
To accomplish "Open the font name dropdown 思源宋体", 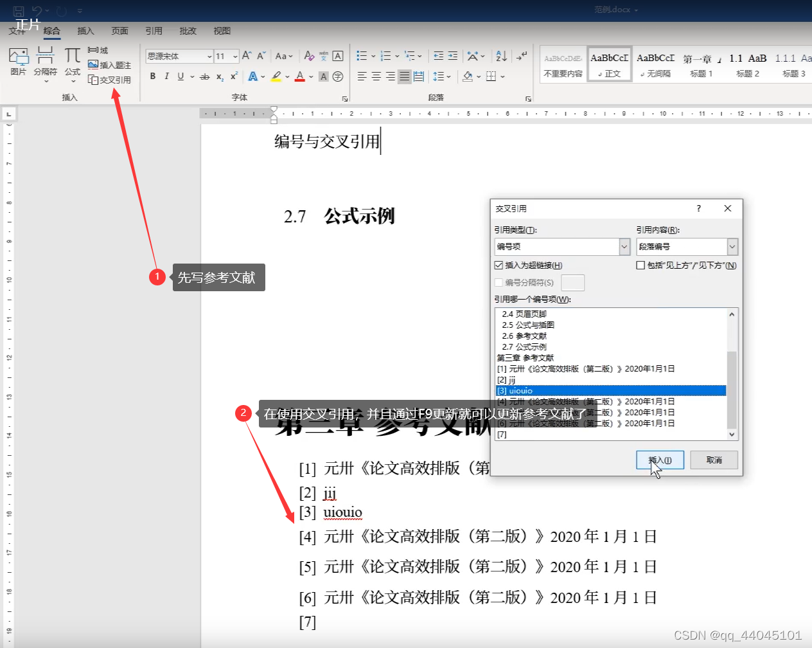I will (x=209, y=57).
